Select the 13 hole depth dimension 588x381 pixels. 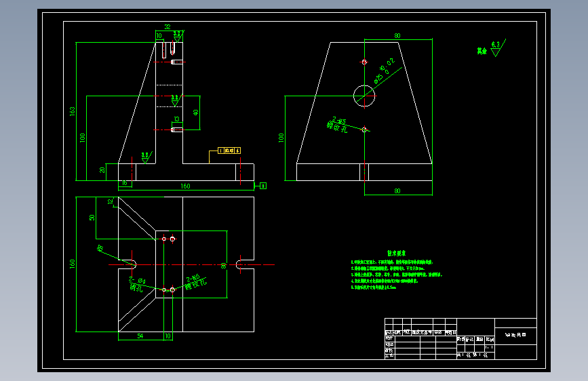pos(176,119)
